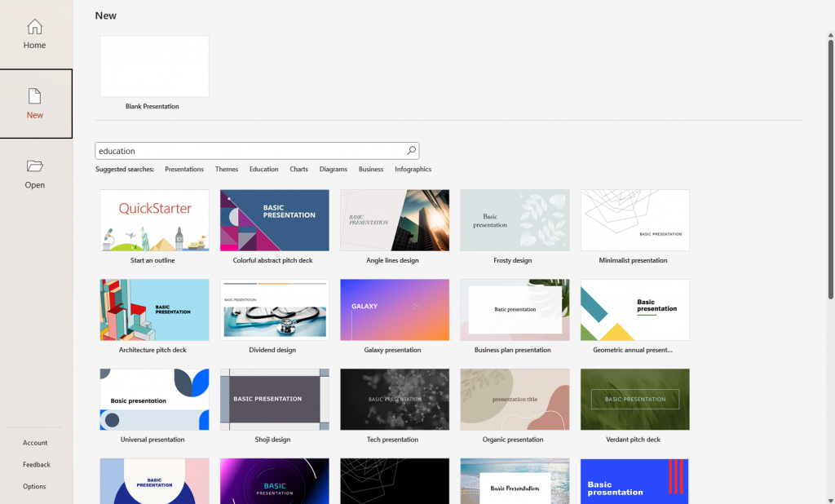The width and height of the screenshot is (835, 504).
Task: Click the New document icon
Action: [x=34, y=96]
